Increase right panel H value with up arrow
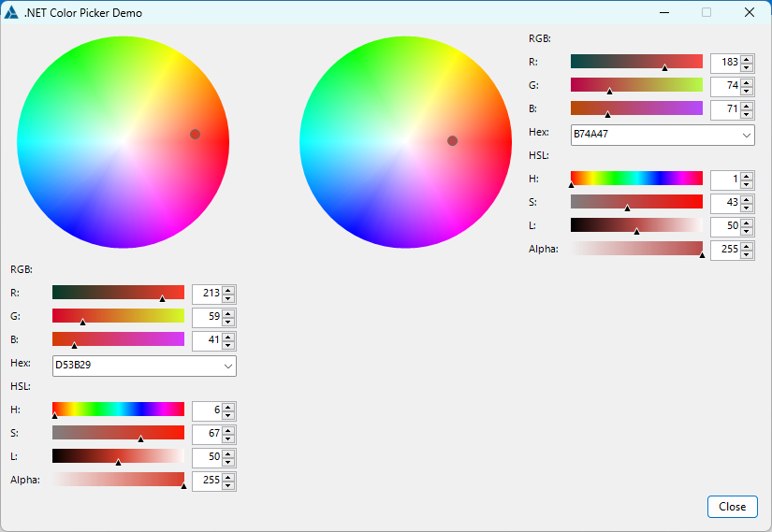Viewport: 772px width, 532px height. (x=747, y=175)
